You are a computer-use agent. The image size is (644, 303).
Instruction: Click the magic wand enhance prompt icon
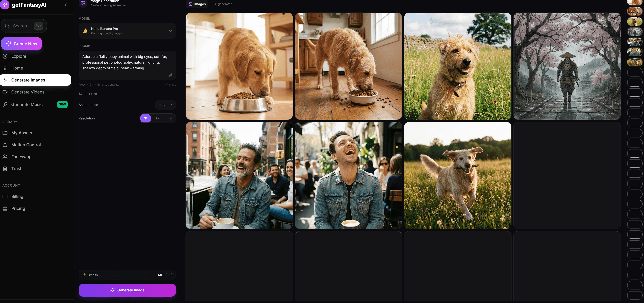pyautogui.click(x=170, y=75)
